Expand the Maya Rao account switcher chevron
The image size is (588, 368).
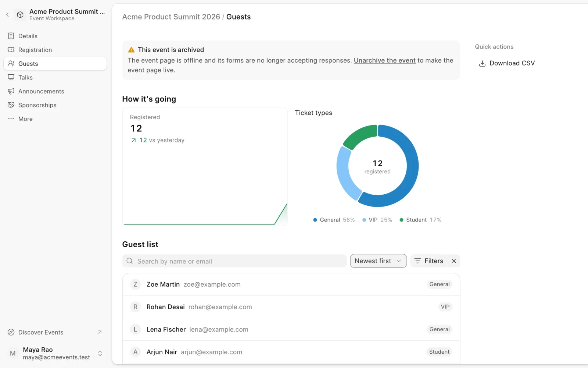tap(100, 353)
